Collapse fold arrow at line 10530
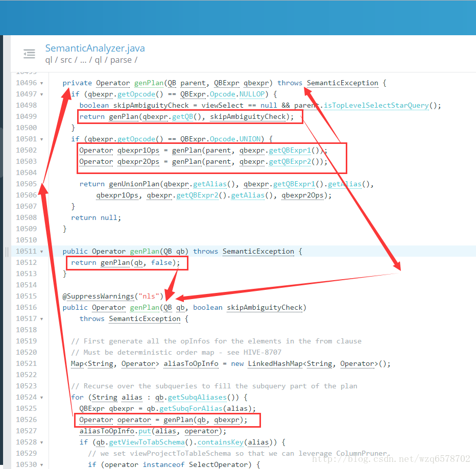Image resolution: width=476 pixels, height=469 pixels. pos(41,465)
